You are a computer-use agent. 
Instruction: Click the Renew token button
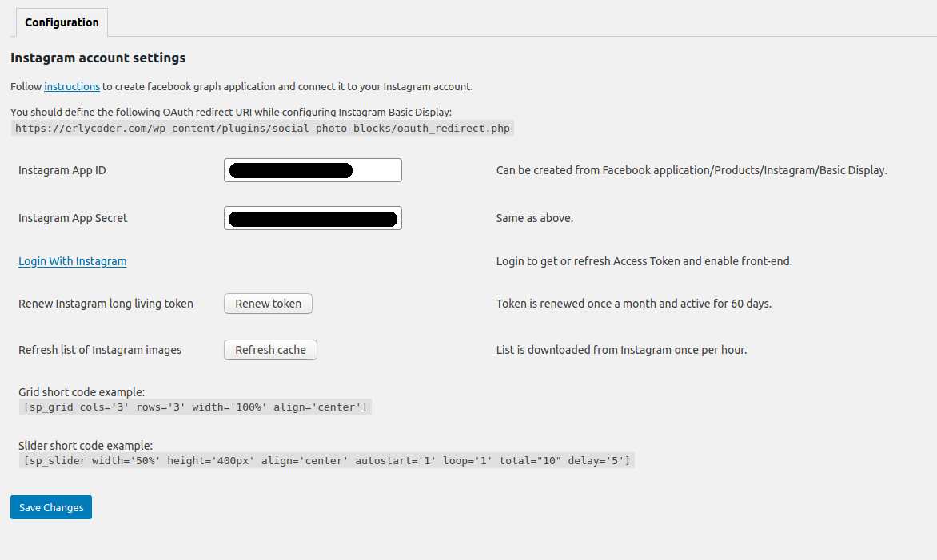268,304
